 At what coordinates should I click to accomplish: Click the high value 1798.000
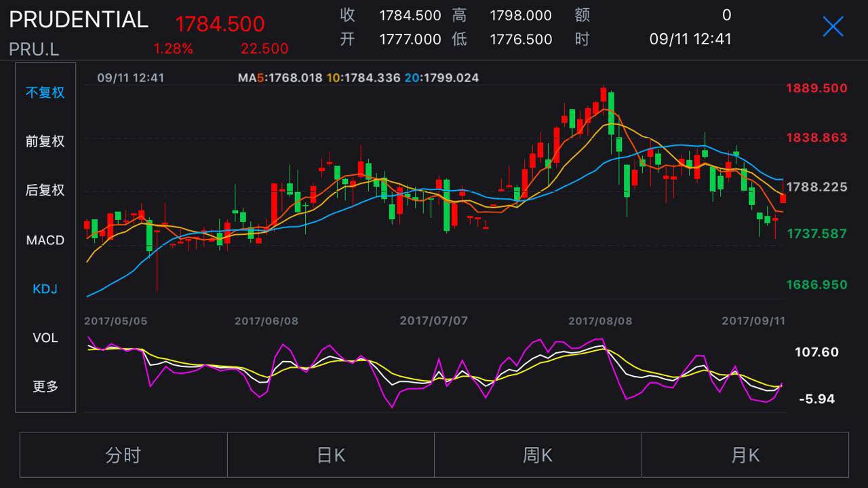tap(521, 16)
